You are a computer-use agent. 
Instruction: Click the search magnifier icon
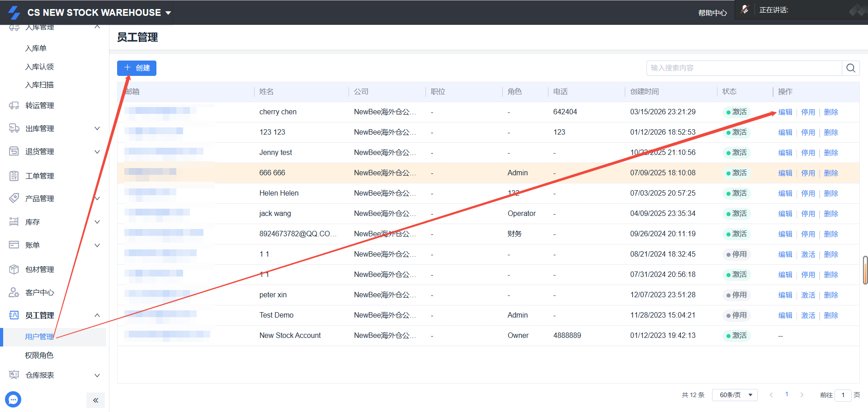(x=850, y=68)
